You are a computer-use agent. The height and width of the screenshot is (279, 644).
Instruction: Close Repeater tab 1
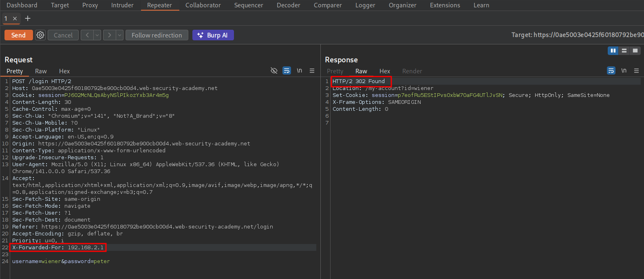pos(15,19)
